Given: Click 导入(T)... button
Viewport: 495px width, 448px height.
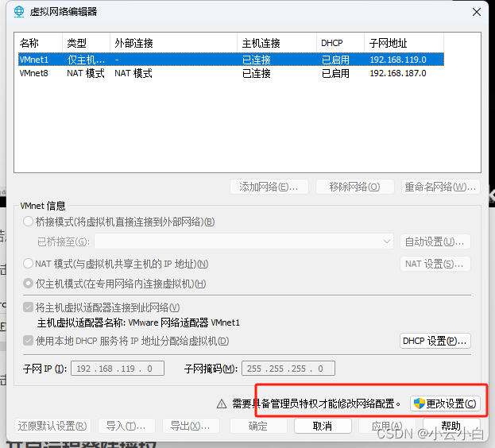Looking at the screenshot, I should pos(126,426).
